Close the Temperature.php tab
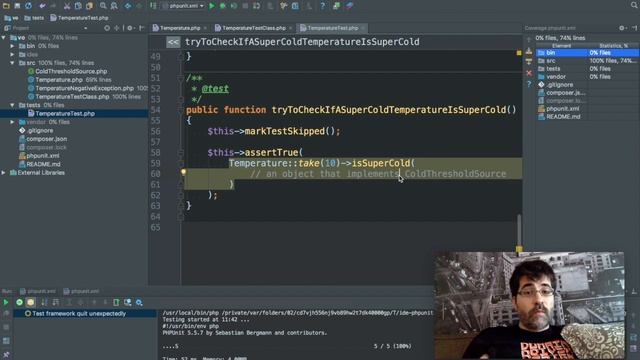Image resolution: width=640 pixels, height=360 pixels. pos(205,28)
